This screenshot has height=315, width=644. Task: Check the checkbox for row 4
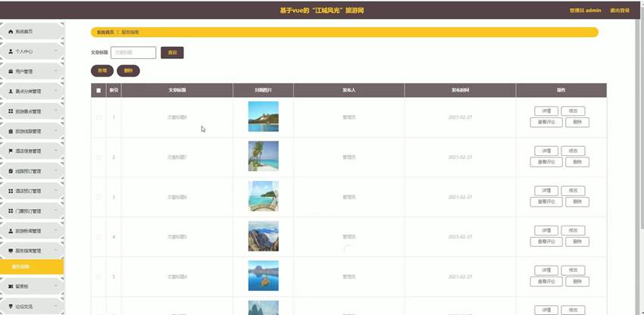click(x=98, y=237)
